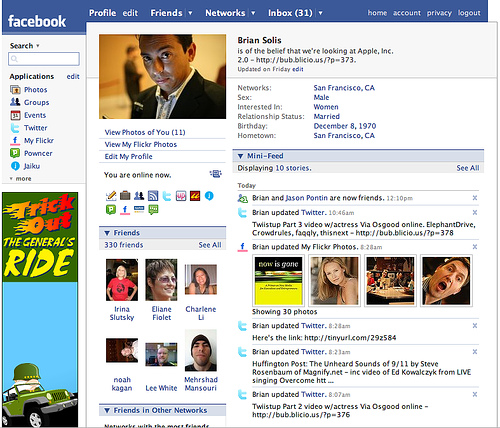500x428 pixels.
Task: Click the online status chat icon
Action: pyautogui.click(x=216, y=174)
